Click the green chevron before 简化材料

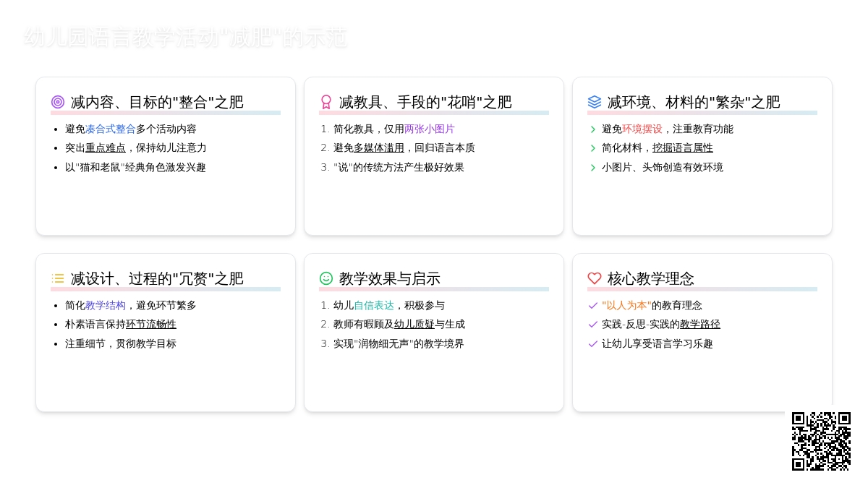point(593,148)
